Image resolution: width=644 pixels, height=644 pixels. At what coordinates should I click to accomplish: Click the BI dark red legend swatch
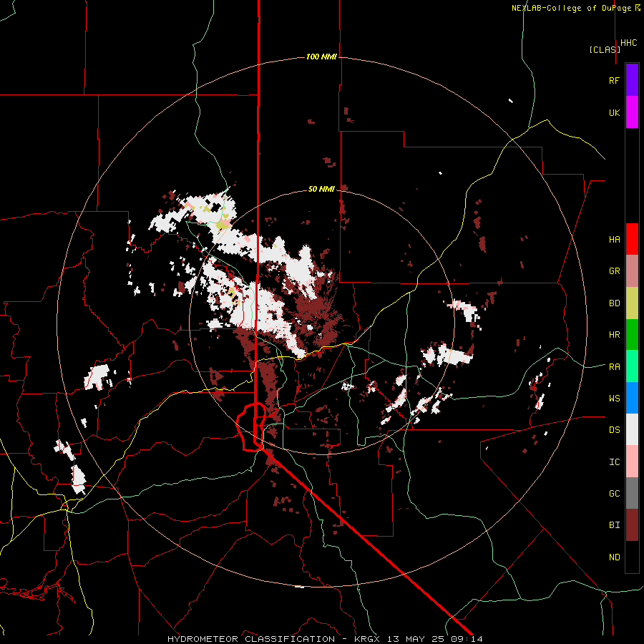632,525
